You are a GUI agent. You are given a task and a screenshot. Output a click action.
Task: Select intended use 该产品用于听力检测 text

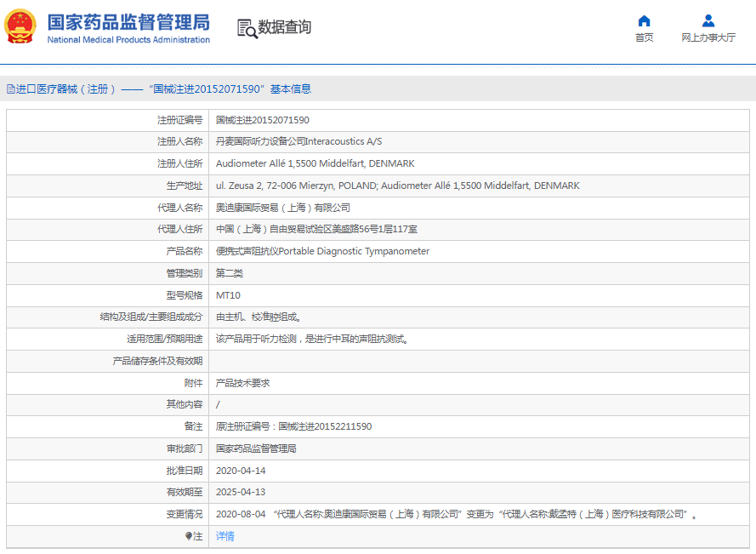click(x=312, y=340)
